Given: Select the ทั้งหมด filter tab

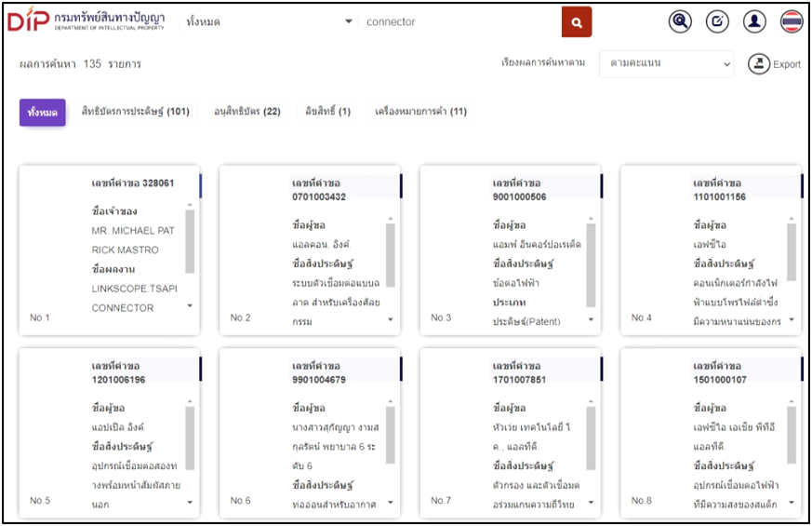Looking at the screenshot, I should point(43,112).
